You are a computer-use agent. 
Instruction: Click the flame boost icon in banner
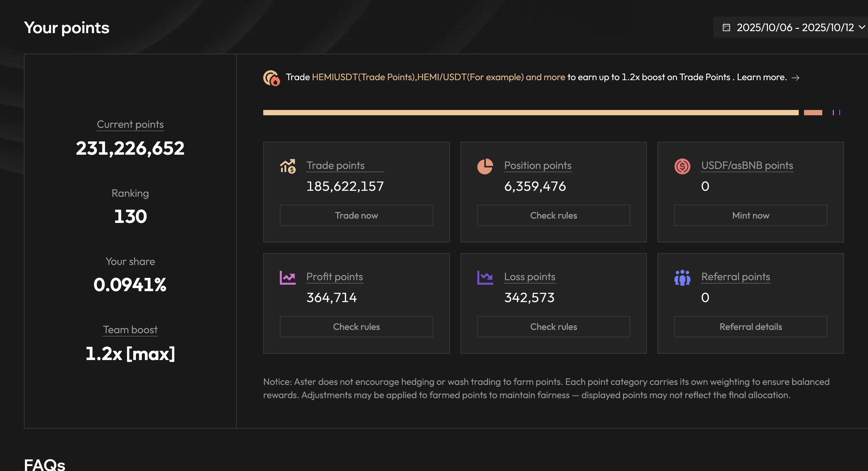(x=271, y=78)
